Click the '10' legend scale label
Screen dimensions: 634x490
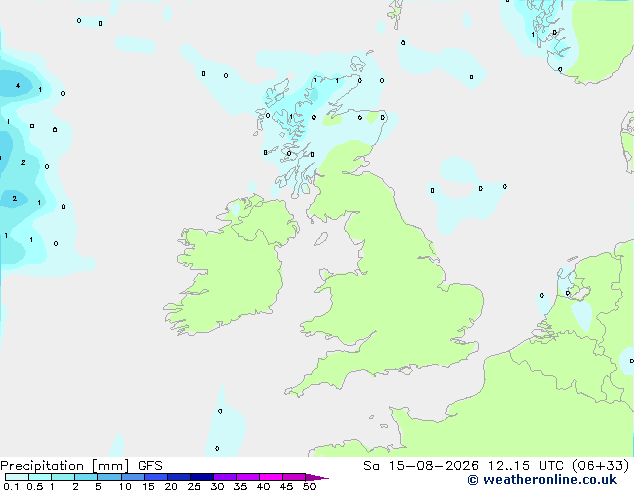(125, 486)
